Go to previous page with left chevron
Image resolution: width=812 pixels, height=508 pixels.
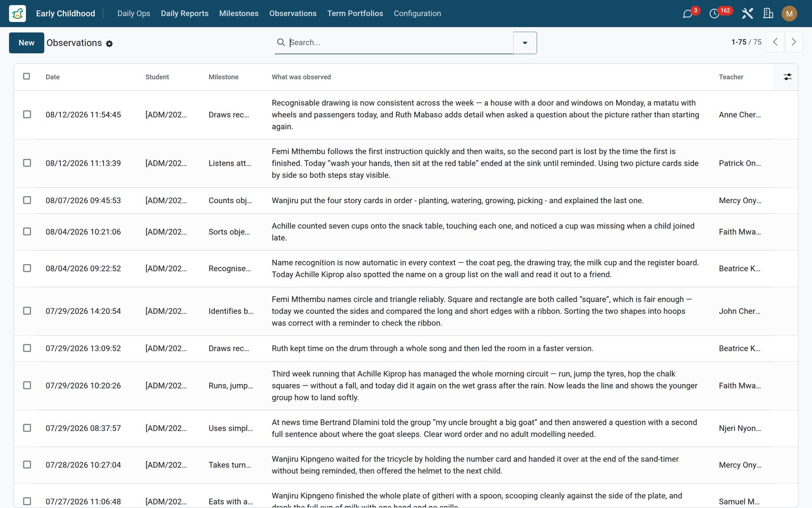coord(775,42)
